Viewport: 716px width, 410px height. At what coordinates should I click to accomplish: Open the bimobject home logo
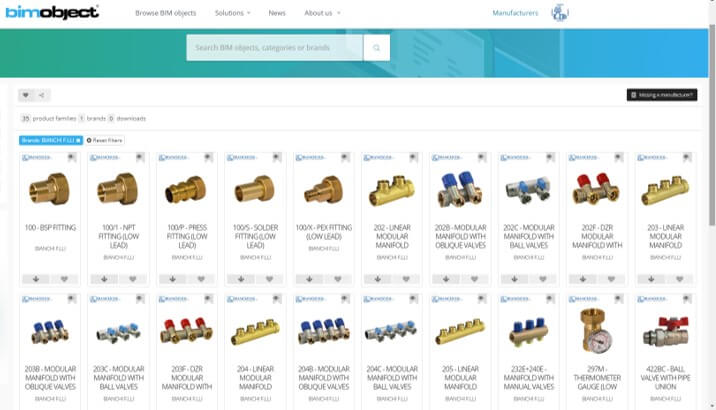click(x=52, y=12)
